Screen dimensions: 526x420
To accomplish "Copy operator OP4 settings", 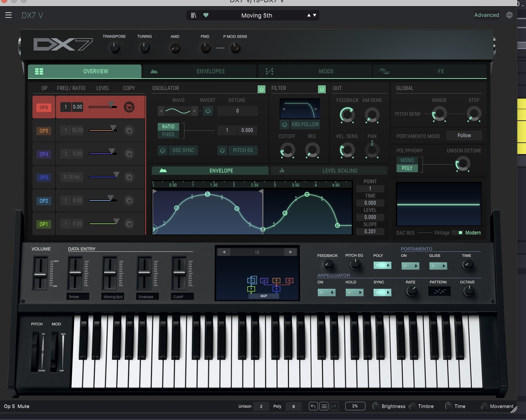I will click(x=129, y=154).
